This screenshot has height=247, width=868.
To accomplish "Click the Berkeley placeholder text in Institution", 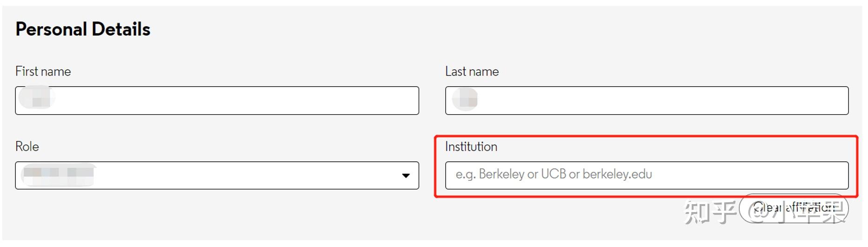I will pos(554,174).
